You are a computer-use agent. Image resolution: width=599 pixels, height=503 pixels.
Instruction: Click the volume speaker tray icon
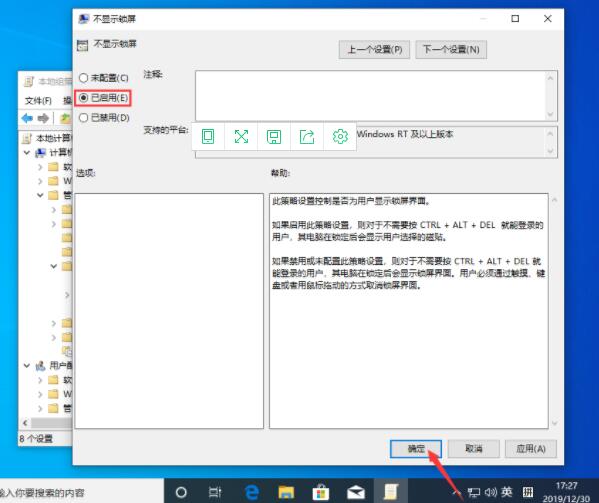point(491,492)
